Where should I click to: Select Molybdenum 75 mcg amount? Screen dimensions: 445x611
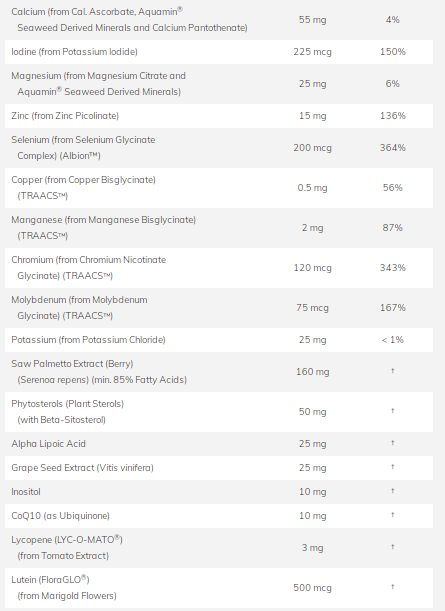pos(313,308)
